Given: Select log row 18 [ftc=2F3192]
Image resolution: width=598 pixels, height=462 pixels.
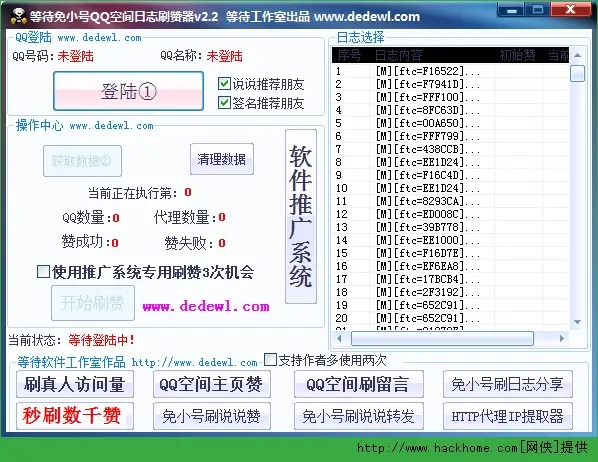Looking at the screenshot, I should pyautogui.click(x=451, y=291).
